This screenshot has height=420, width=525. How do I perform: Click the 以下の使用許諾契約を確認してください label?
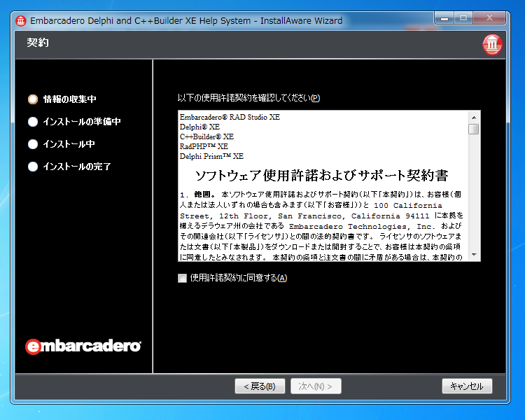[248, 98]
